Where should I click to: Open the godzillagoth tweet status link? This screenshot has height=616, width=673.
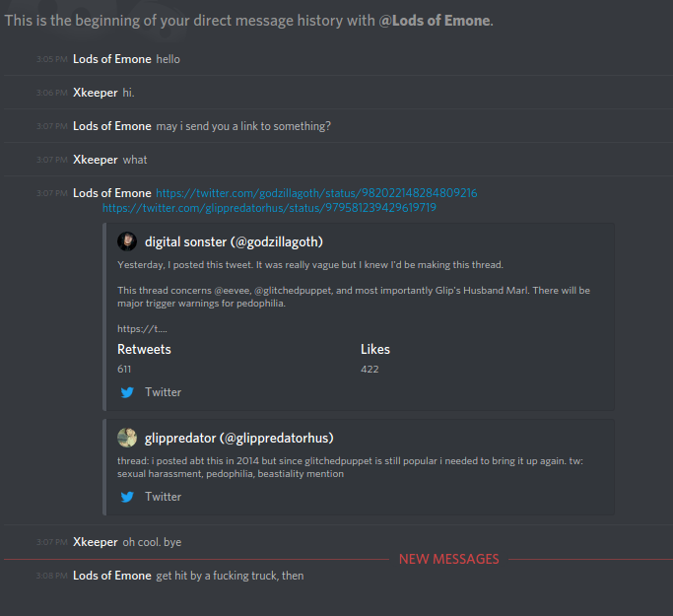(316, 193)
